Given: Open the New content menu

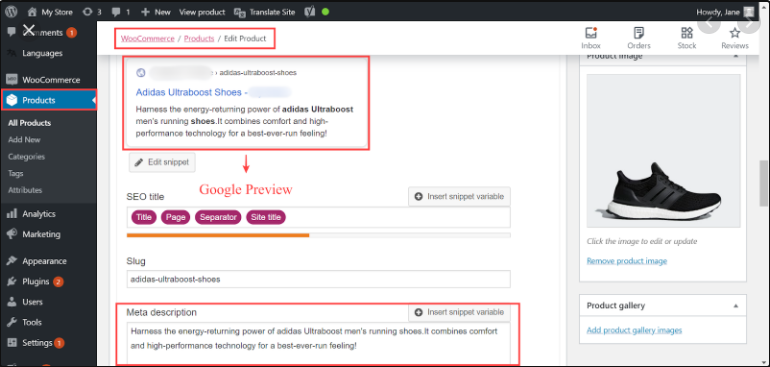Looking at the screenshot, I should click(x=156, y=12).
